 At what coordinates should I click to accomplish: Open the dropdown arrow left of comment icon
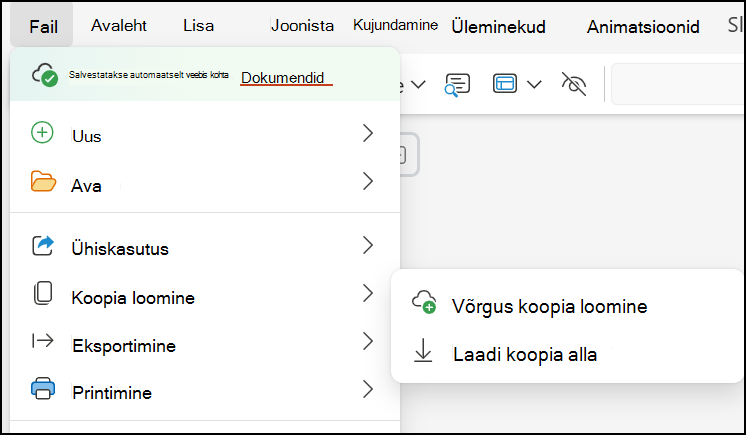click(418, 85)
